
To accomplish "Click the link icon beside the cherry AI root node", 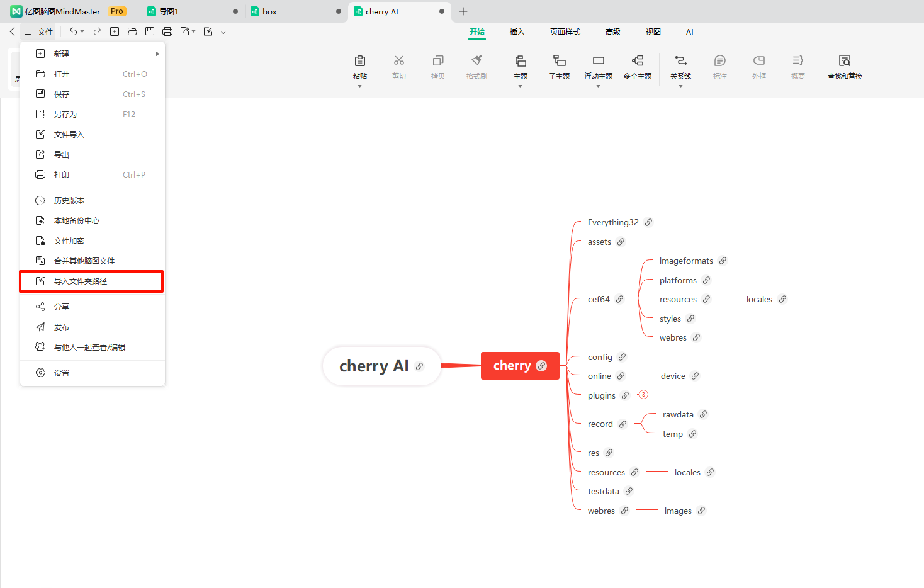I will [x=420, y=366].
